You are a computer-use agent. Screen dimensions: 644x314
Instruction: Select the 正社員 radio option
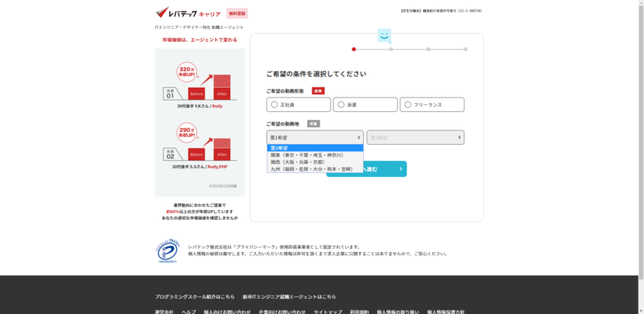coord(299,105)
